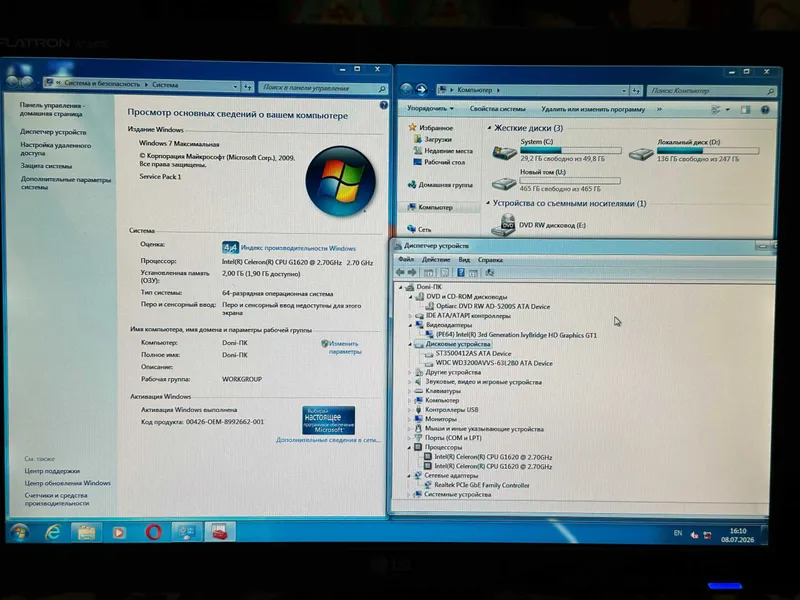Click the help icon in Device Manager toolbar

pyautogui.click(x=461, y=273)
